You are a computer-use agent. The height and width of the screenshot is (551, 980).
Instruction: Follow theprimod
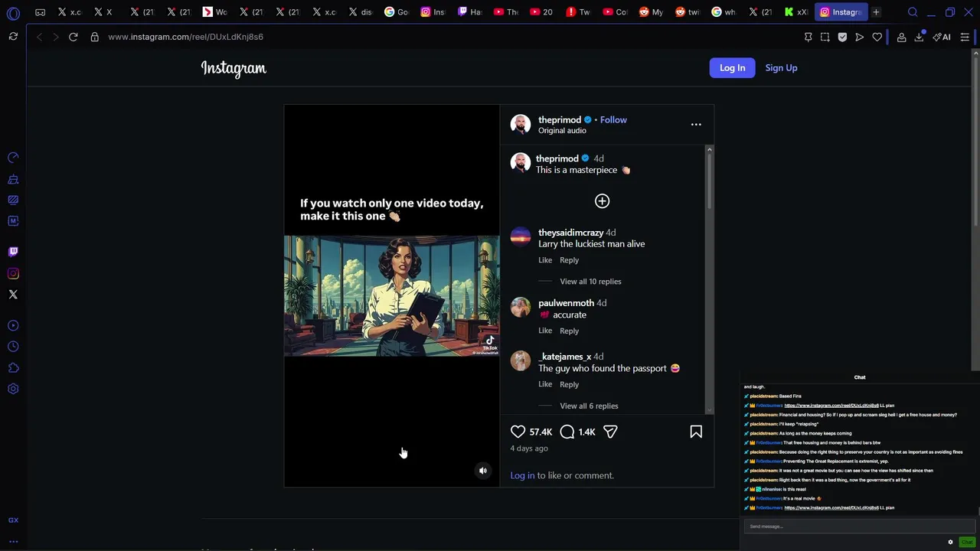coord(613,120)
